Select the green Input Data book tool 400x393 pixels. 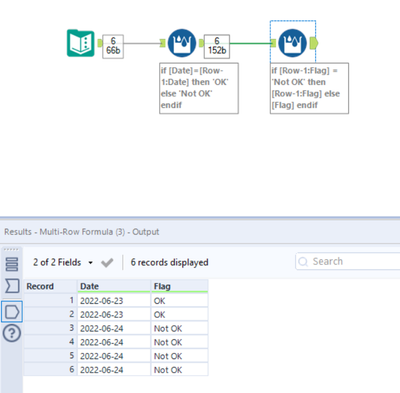coord(81,43)
